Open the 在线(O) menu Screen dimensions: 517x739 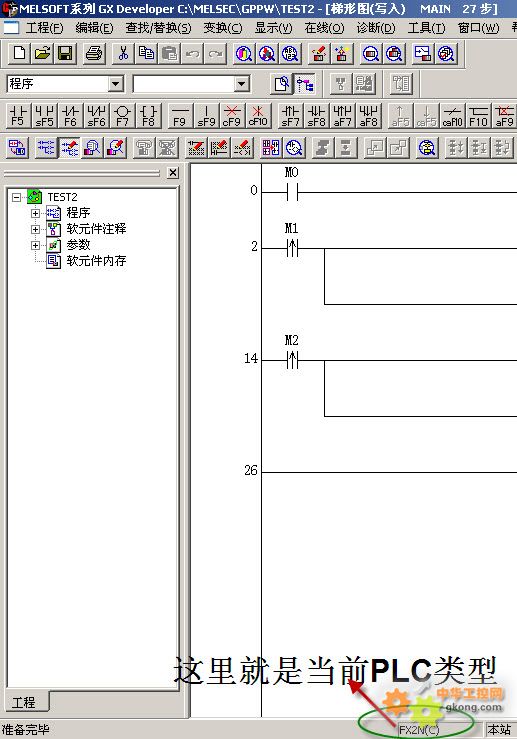tap(324, 28)
